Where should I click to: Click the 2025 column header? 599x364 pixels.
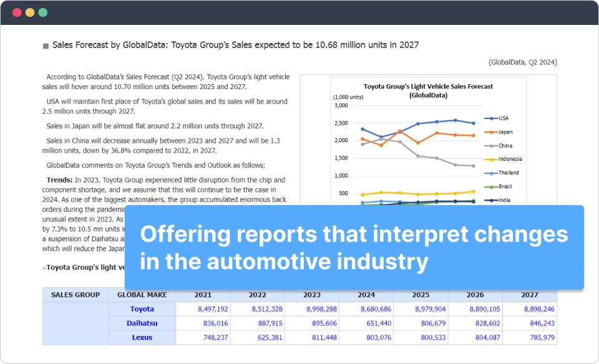[421, 295]
